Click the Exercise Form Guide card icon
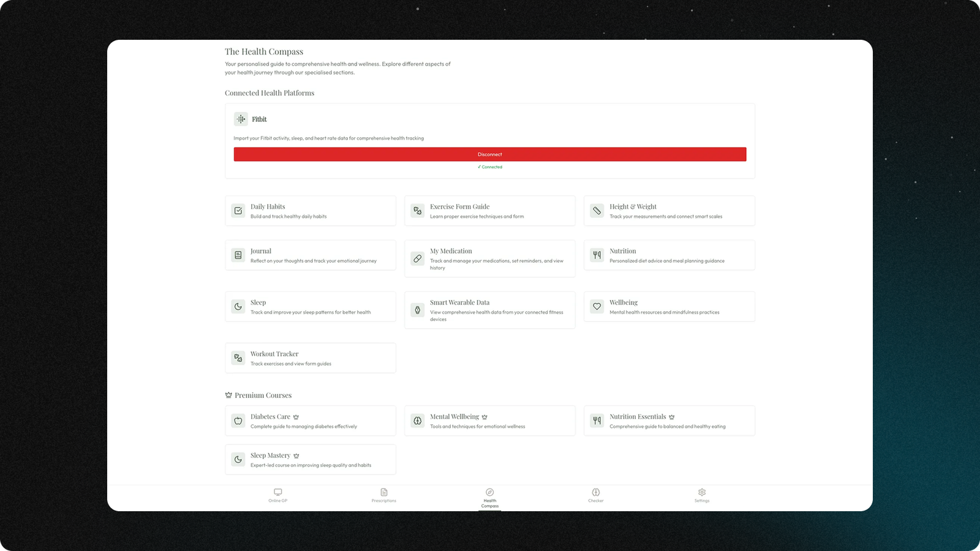 pyautogui.click(x=418, y=211)
